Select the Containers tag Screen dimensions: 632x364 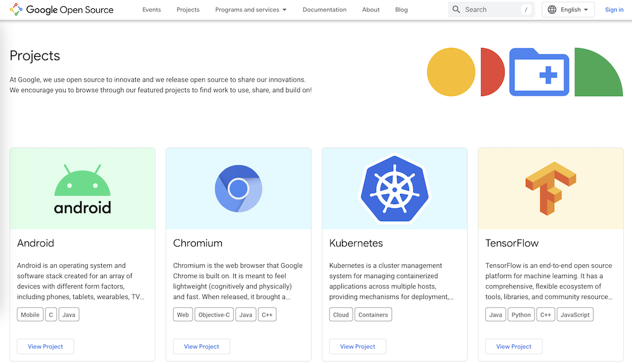tap(374, 315)
